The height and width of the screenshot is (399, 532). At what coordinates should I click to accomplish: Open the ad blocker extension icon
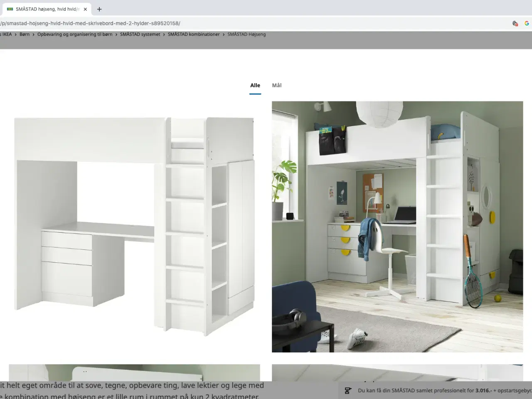515,23
